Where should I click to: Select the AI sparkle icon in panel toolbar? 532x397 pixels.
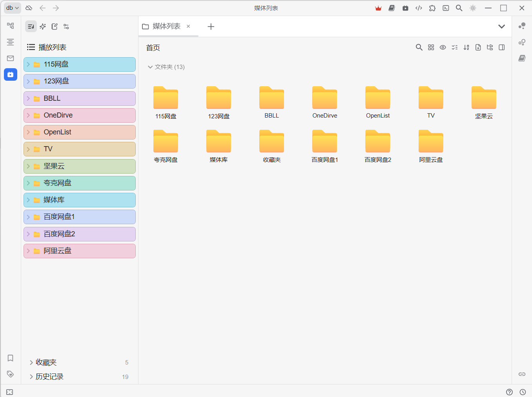[42, 26]
